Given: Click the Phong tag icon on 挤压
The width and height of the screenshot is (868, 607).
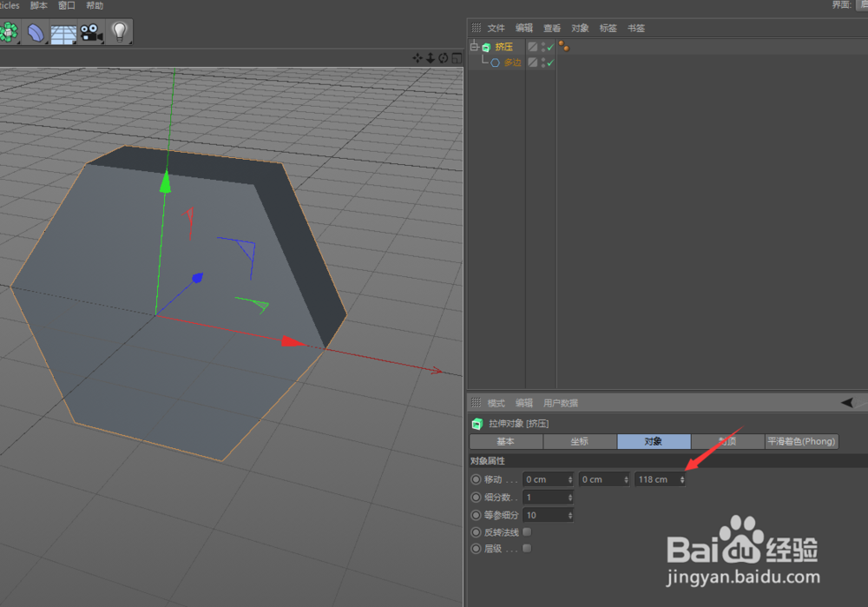Looking at the screenshot, I should coord(564,46).
